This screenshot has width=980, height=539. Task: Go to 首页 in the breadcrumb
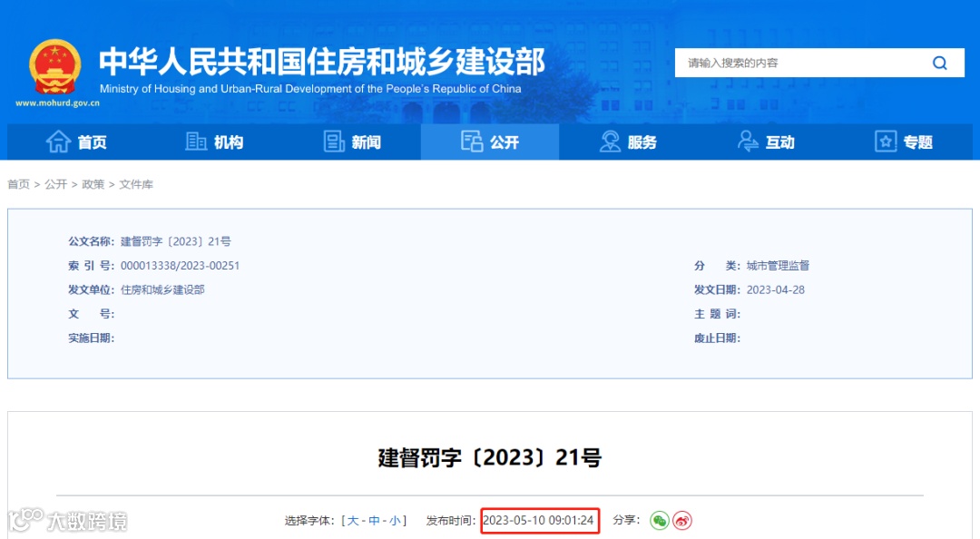18,184
